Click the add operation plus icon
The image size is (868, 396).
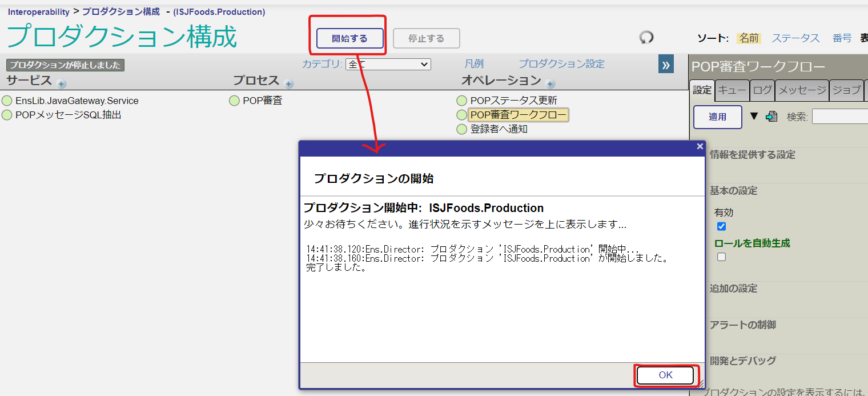tap(550, 84)
